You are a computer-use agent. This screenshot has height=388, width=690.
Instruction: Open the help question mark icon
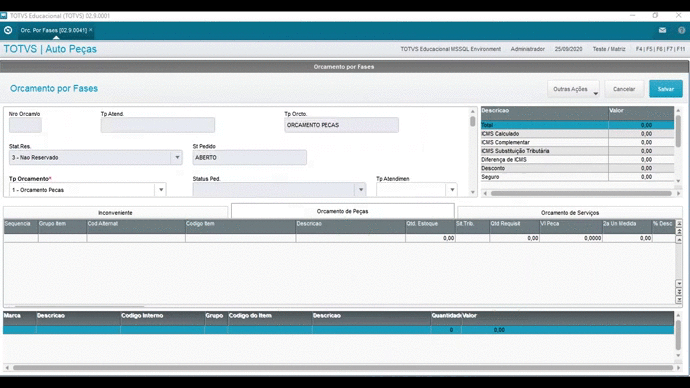click(681, 30)
